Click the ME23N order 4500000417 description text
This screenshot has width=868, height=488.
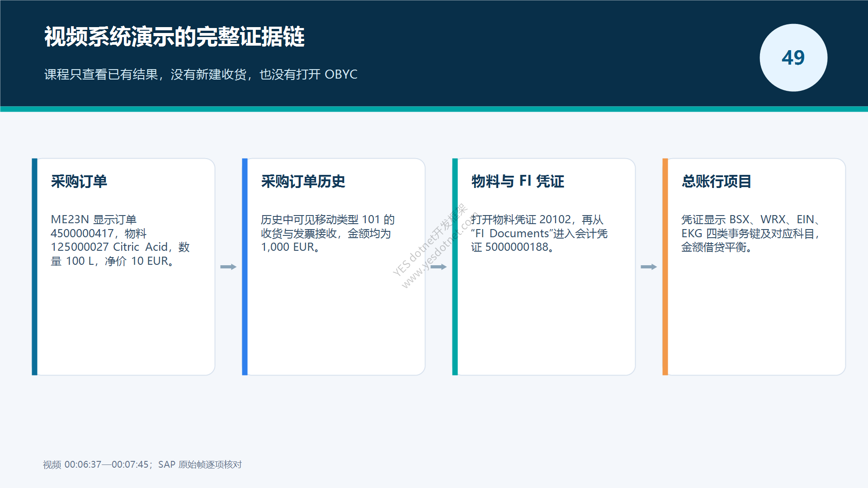120,240
